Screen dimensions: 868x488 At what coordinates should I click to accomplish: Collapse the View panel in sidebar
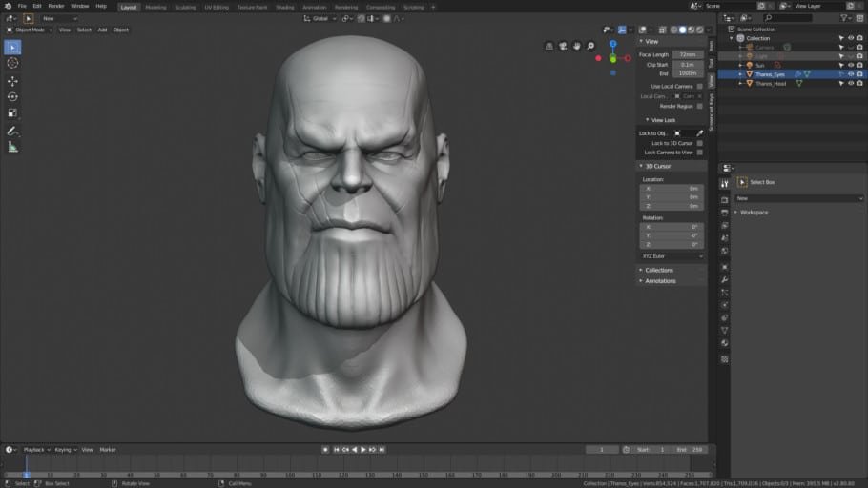coord(651,42)
